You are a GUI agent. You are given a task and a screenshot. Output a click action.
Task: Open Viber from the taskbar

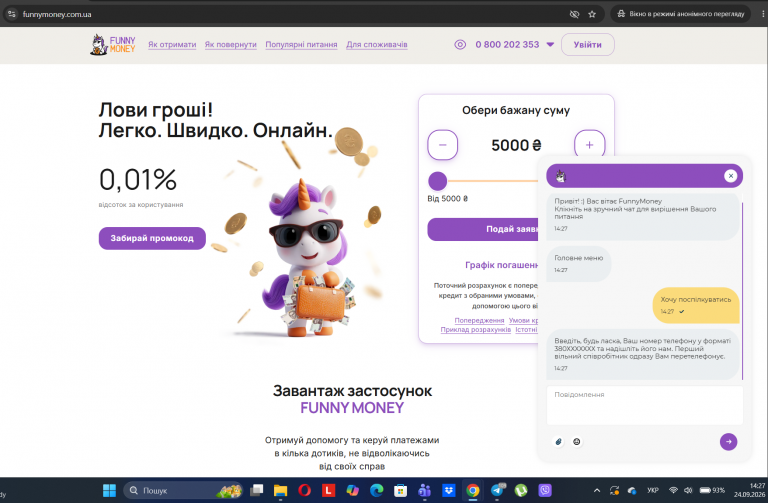[545, 490]
